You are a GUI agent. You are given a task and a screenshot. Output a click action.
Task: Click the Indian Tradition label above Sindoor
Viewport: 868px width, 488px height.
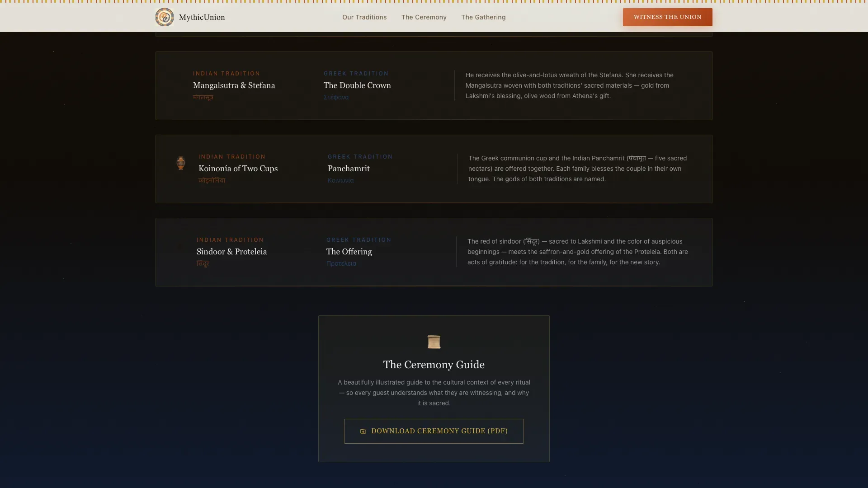pos(230,240)
